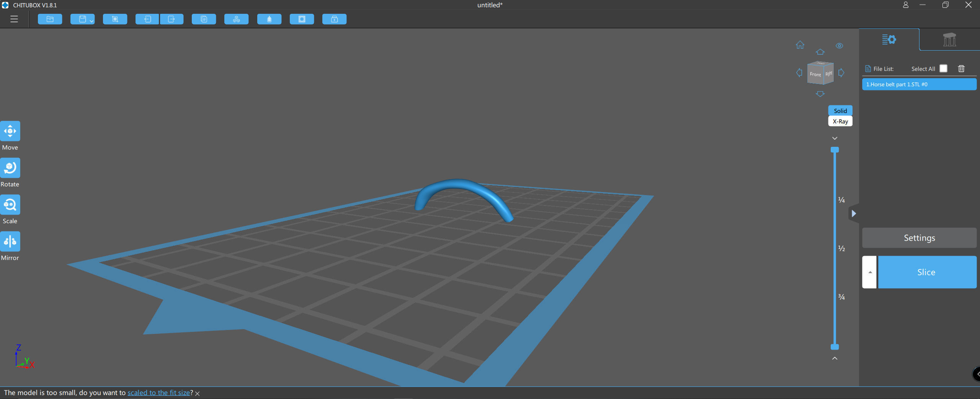Image resolution: width=980 pixels, height=399 pixels.
Task: Click the bottom handle of layer slider
Action: coord(835,347)
